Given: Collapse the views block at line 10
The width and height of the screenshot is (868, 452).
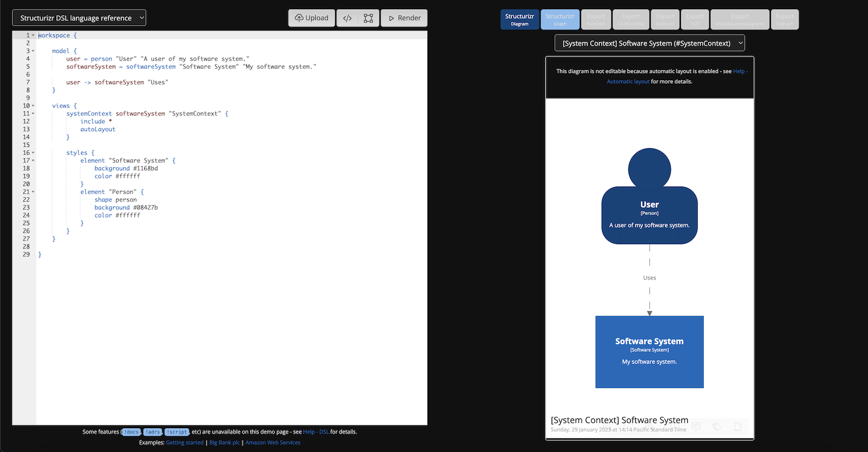Looking at the screenshot, I should point(33,106).
